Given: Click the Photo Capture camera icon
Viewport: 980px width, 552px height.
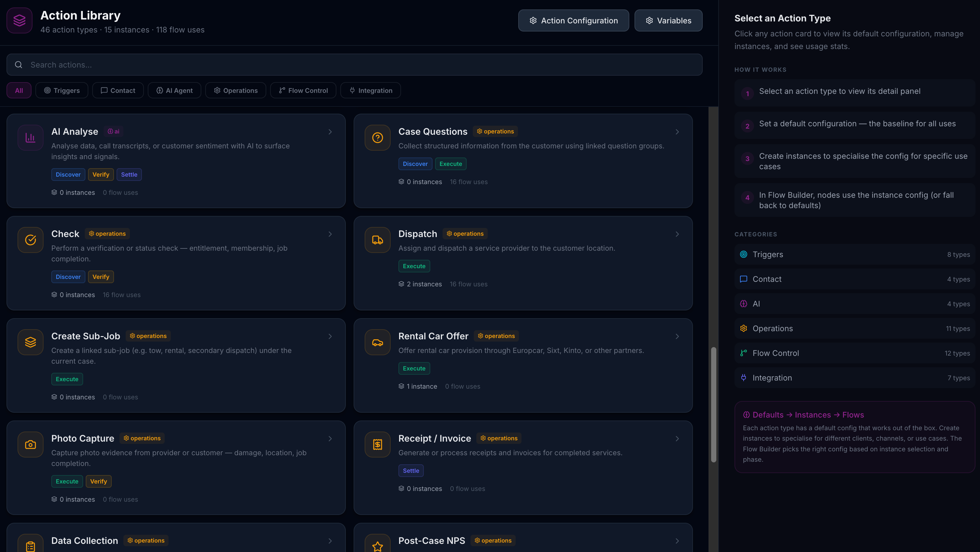Looking at the screenshot, I should (x=31, y=445).
